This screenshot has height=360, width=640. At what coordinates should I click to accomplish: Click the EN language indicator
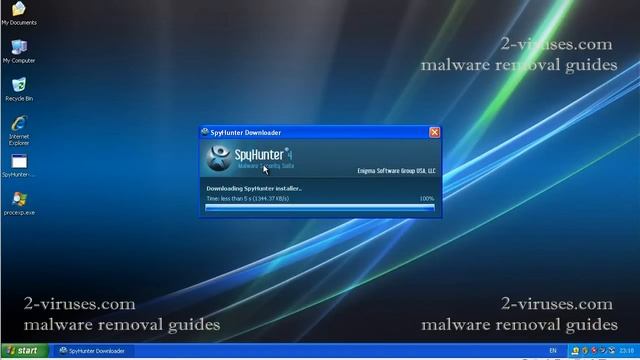(553, 351)
